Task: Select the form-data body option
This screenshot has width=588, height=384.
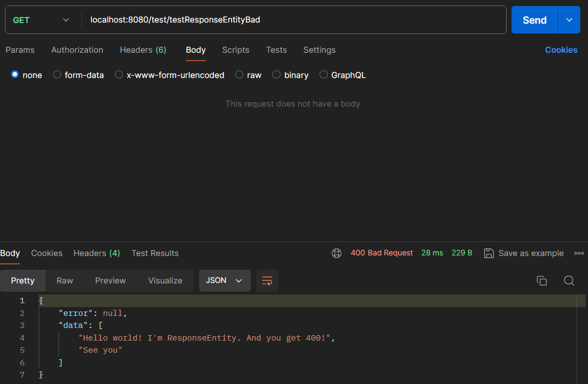Action: [x=57, y=75]
